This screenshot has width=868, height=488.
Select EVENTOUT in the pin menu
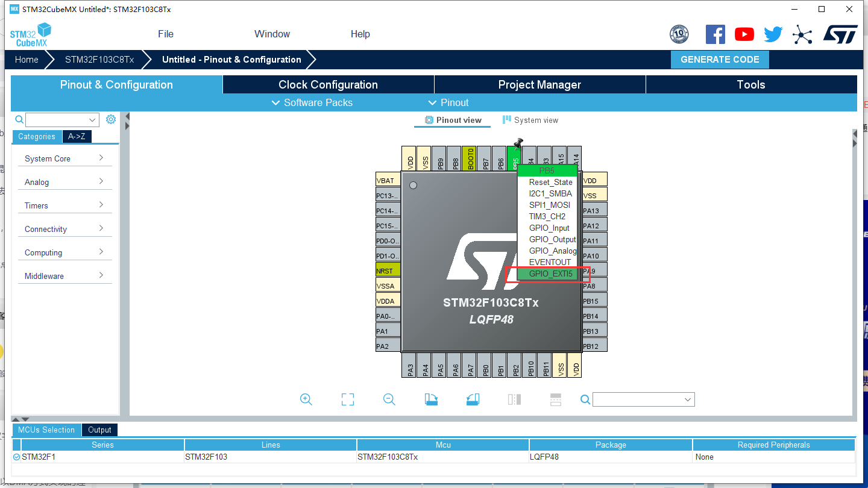pyautogui.click(x=548, y=262)
